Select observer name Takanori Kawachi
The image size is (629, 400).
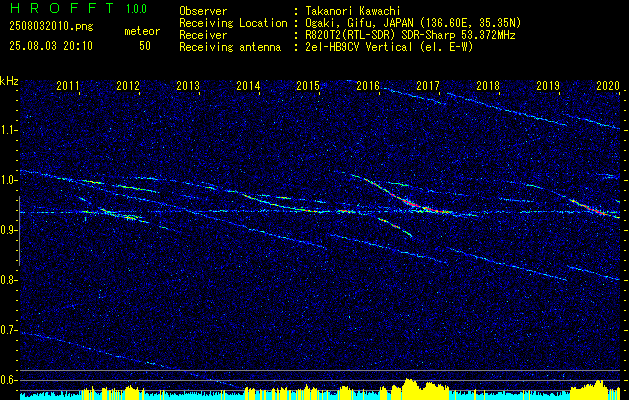pos(353,12)
